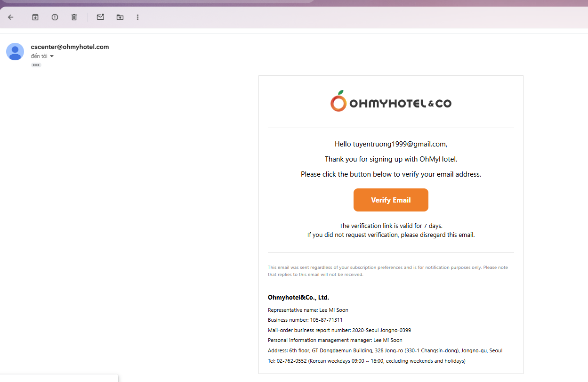Image resolution: width=588 pixels, height=382 pixels.
Task: Click the subscription preferences disclaimer paragraph
Action: (388, 271)
